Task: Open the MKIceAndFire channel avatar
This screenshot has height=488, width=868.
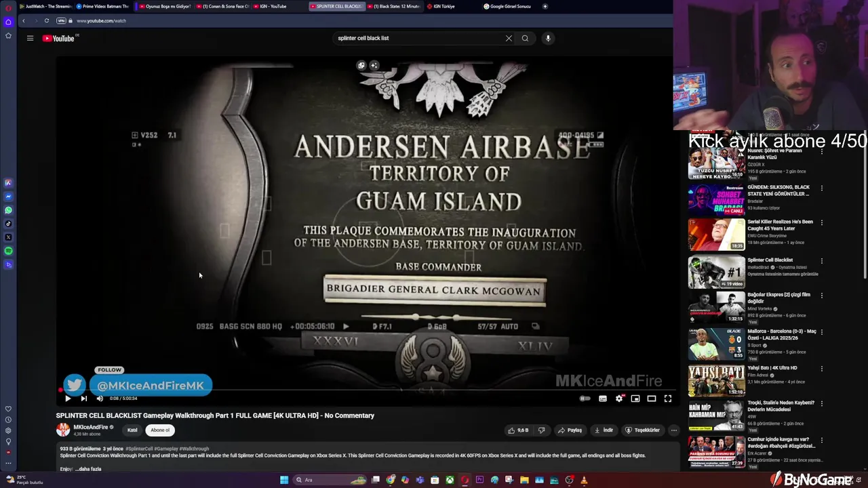Action: (x=63, y=430)
